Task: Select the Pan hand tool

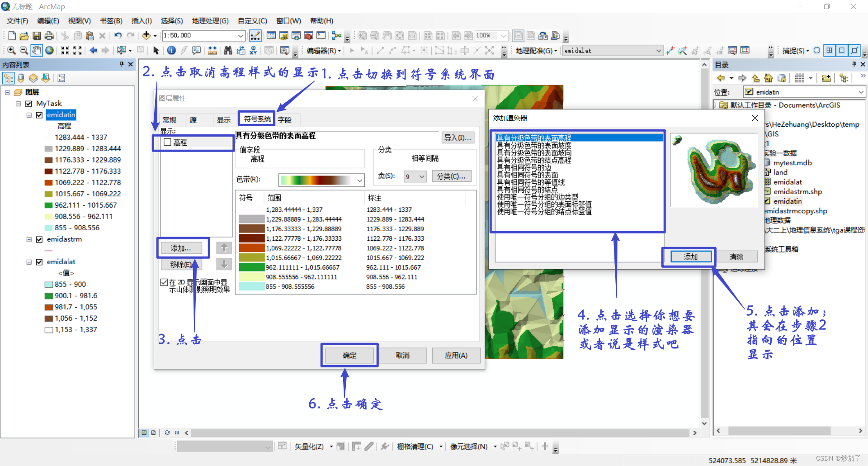Action: [37, 50]
